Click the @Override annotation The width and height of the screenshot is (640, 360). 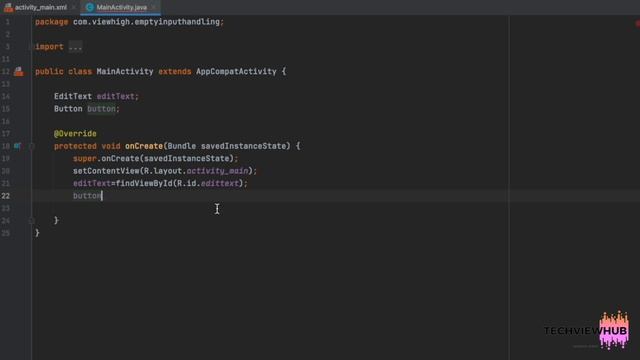pos(75,134)
